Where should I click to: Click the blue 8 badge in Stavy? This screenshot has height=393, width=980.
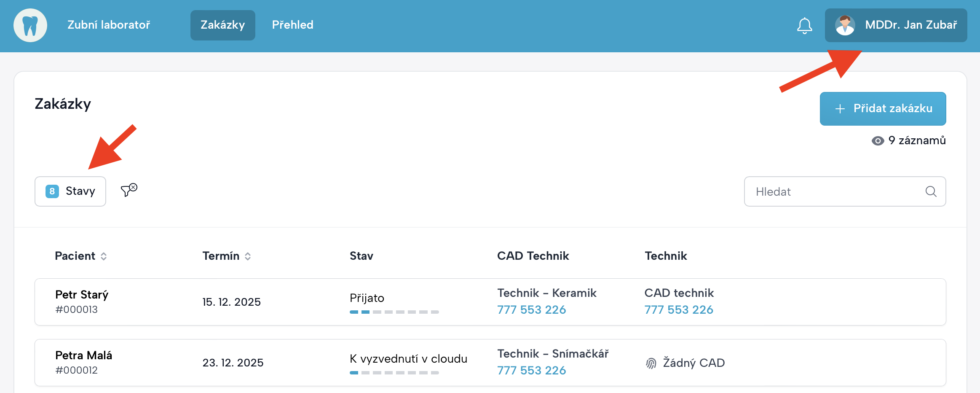pyautogui.click(x=52, y=191)
